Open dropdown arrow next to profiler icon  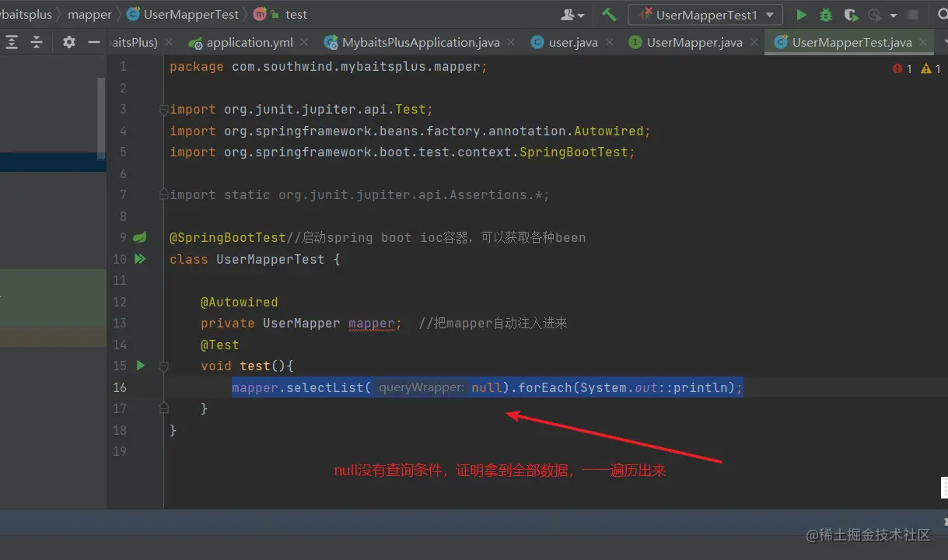tap(893, 15)
